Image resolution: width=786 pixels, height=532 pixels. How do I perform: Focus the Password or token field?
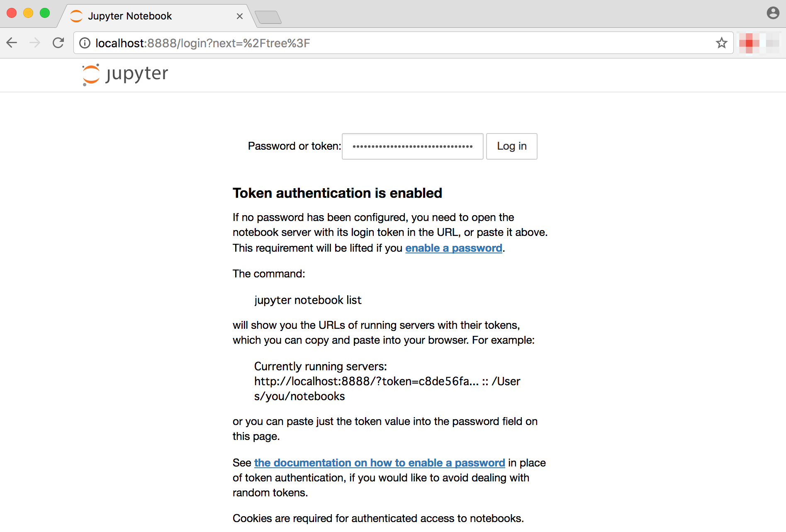click(x=412, y=146)
